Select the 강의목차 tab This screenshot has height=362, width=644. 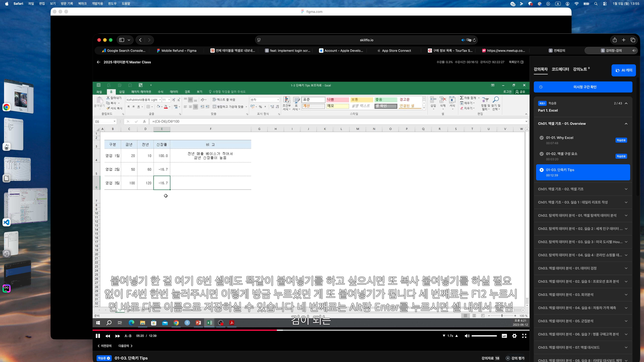540,69
